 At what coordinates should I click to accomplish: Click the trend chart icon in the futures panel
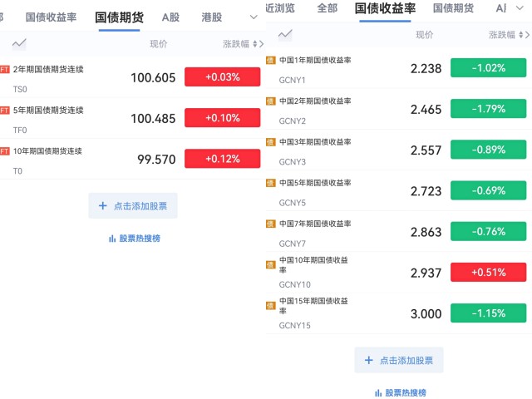(19, 43)
